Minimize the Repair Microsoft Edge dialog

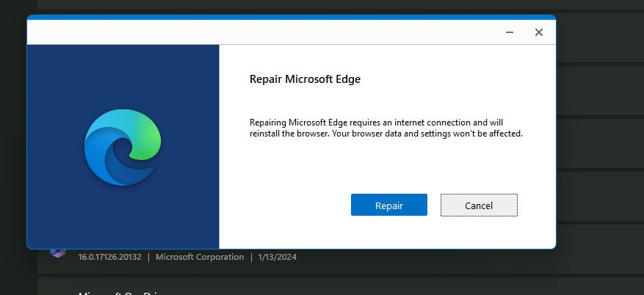pos(510,32)
